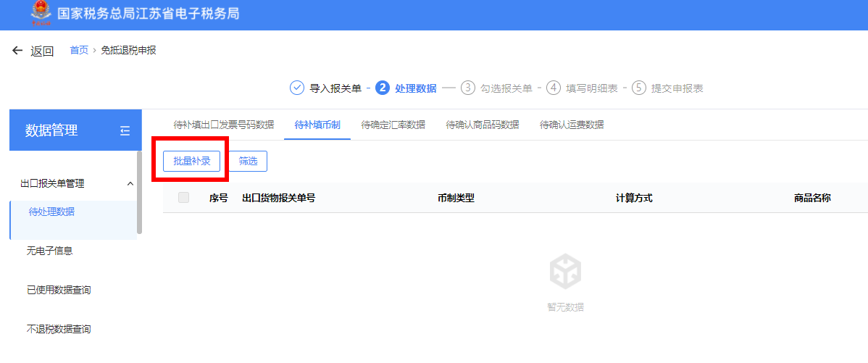Open the 待确定汇率数据 tab
The width and height of the screenshot is (868, 363).
393,125
